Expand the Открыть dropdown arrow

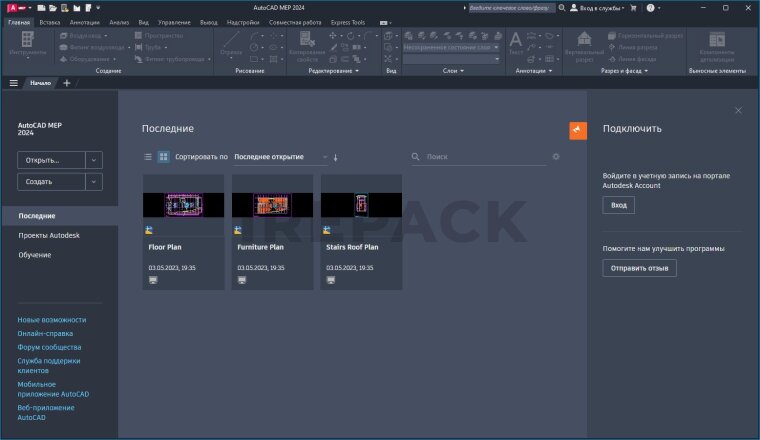coord(93,159)
